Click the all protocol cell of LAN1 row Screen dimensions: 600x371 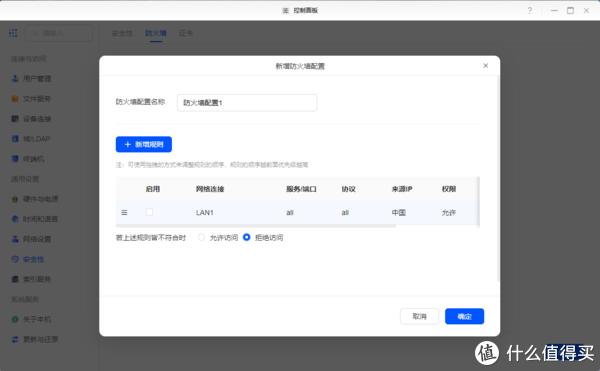click(345, 213)
